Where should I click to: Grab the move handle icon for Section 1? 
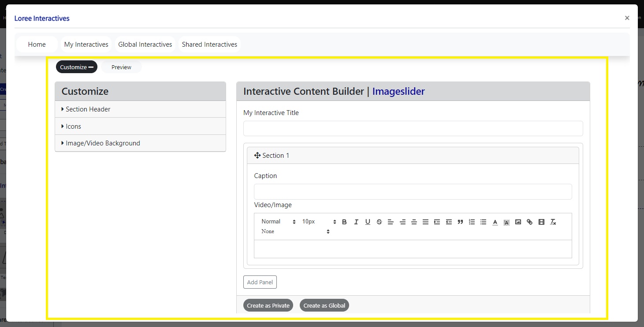(257, 156)
